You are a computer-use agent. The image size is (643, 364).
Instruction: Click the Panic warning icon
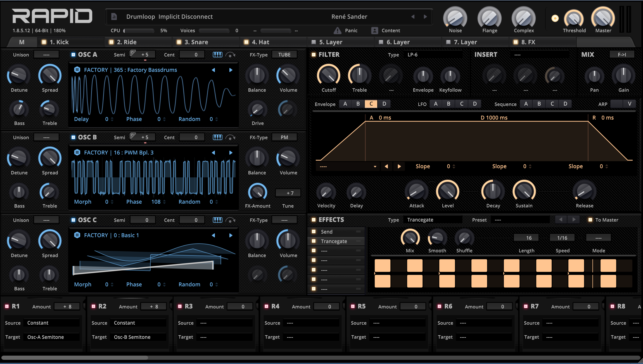click(x=338, y=30)
